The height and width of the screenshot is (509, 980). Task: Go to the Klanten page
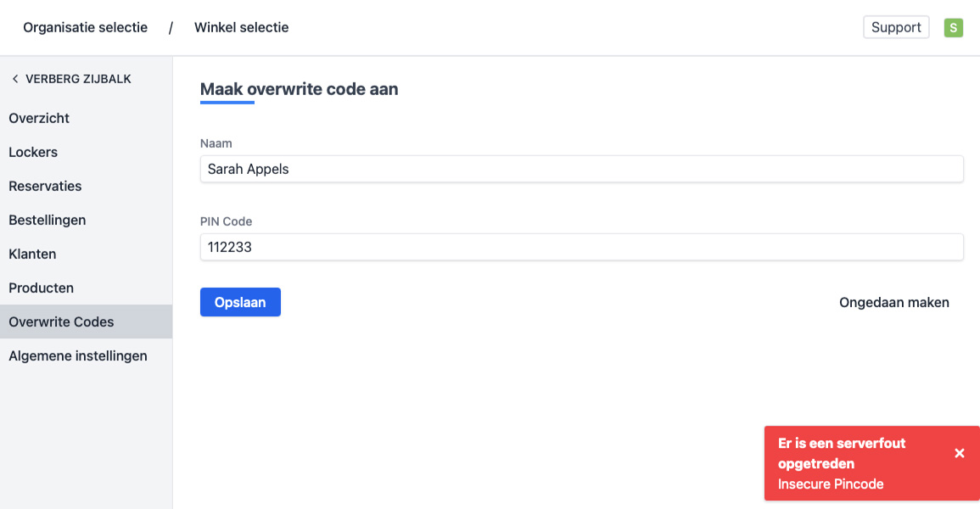[32, 254]
